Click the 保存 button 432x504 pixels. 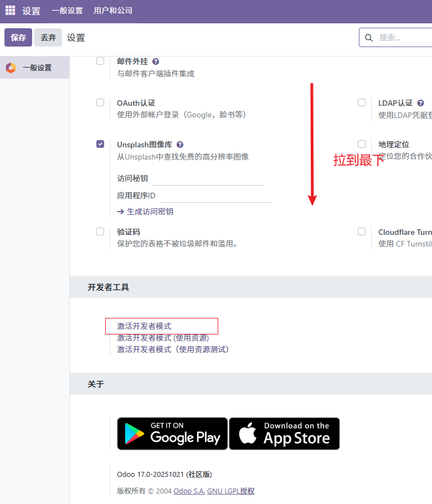pos(18,38)
